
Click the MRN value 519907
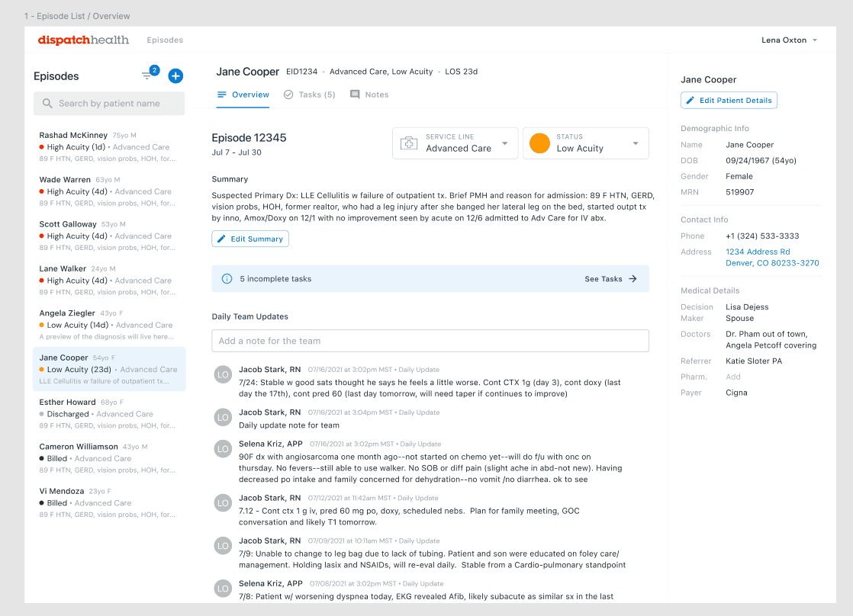[x=740, y=192]
